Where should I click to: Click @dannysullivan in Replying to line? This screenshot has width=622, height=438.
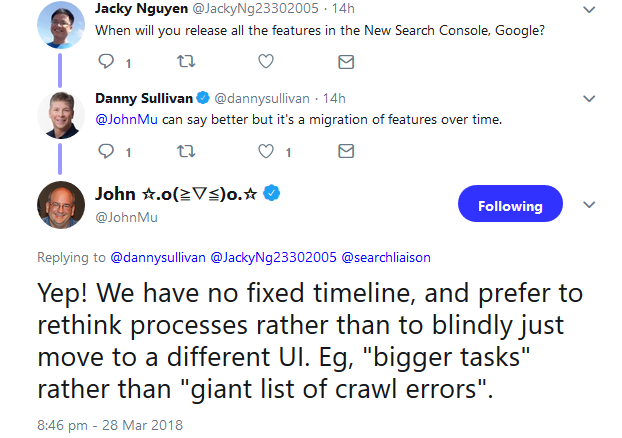pyautogui.click(x=157, y=257)
